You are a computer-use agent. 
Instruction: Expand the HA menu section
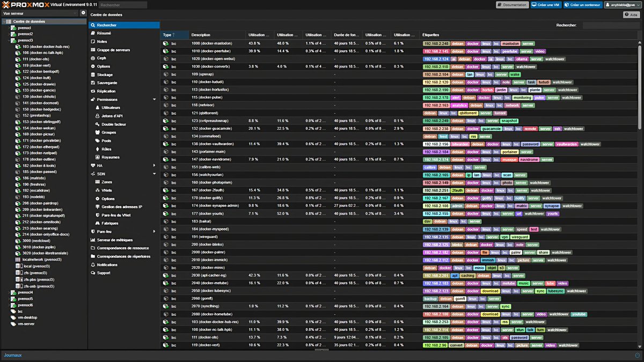(x=155, y=166)
